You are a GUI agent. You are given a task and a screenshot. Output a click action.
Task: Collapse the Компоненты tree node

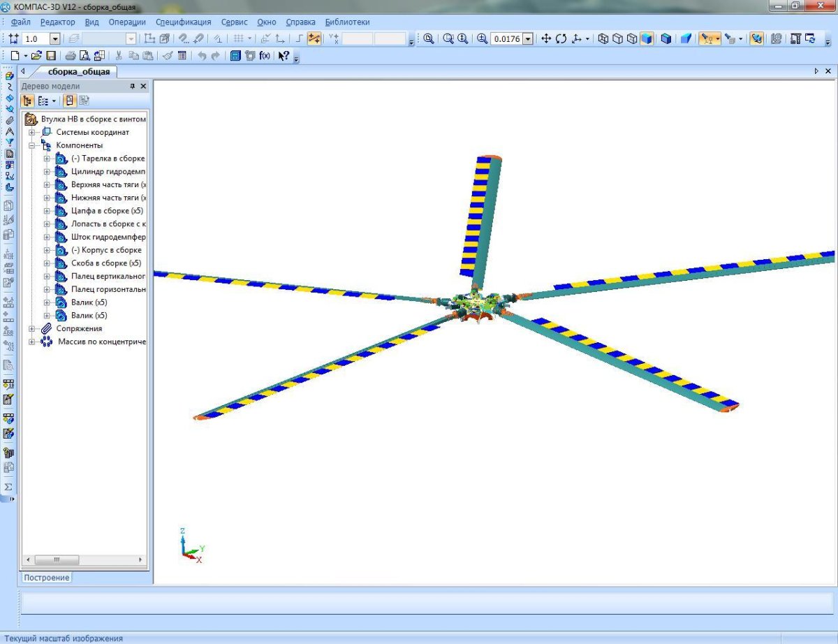click(x=31, y=145)
